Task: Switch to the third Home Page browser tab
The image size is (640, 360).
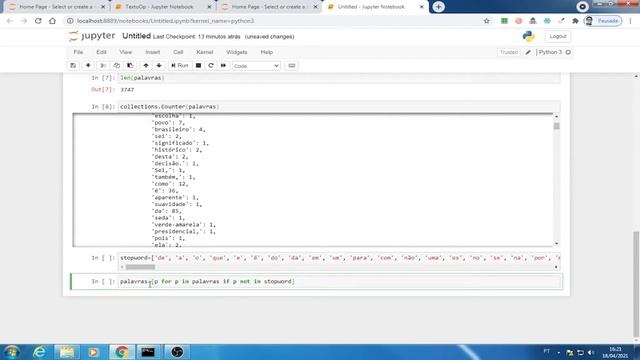Action: pyautogui.click(x=269, y=7)
